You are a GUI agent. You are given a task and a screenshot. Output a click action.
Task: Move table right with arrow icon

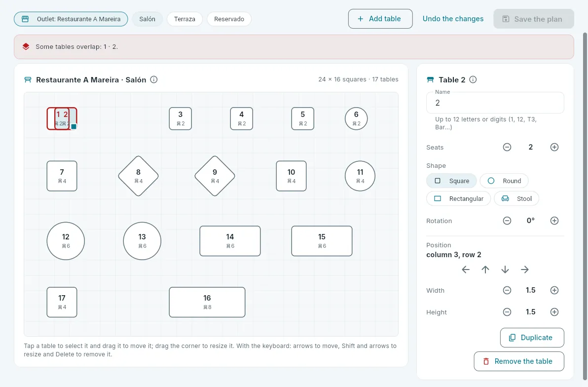point(525,270)
